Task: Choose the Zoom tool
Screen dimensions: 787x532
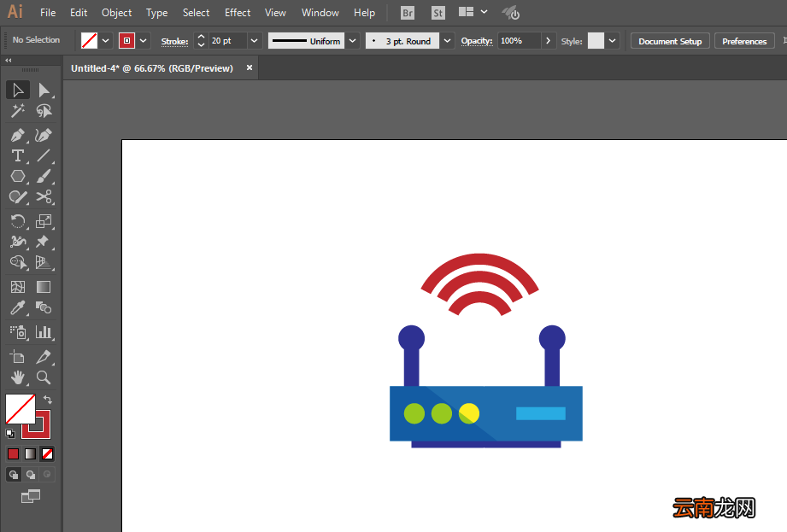Action: (44, 377)
